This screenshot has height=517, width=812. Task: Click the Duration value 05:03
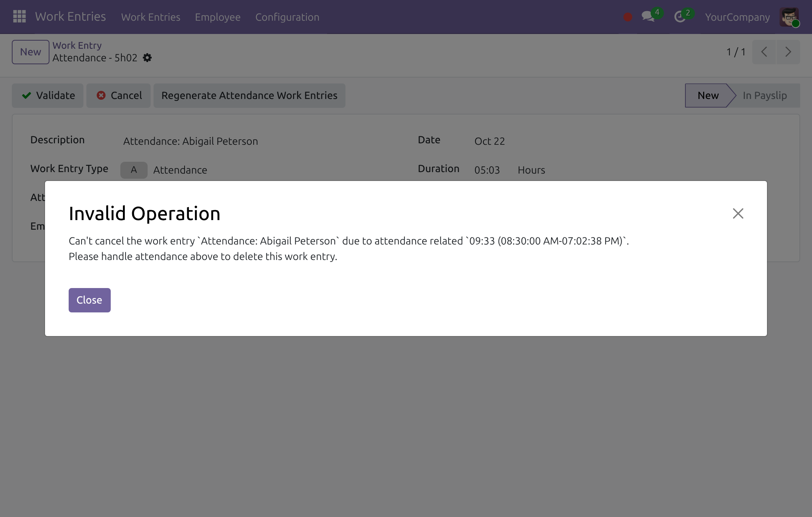pos(487,170)
